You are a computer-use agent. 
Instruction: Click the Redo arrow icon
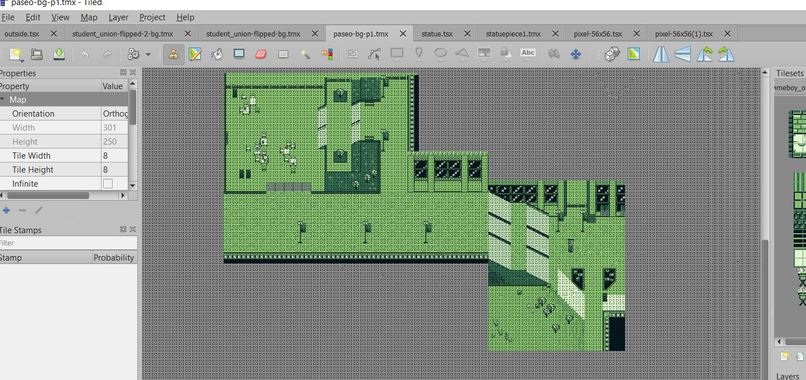107,54
